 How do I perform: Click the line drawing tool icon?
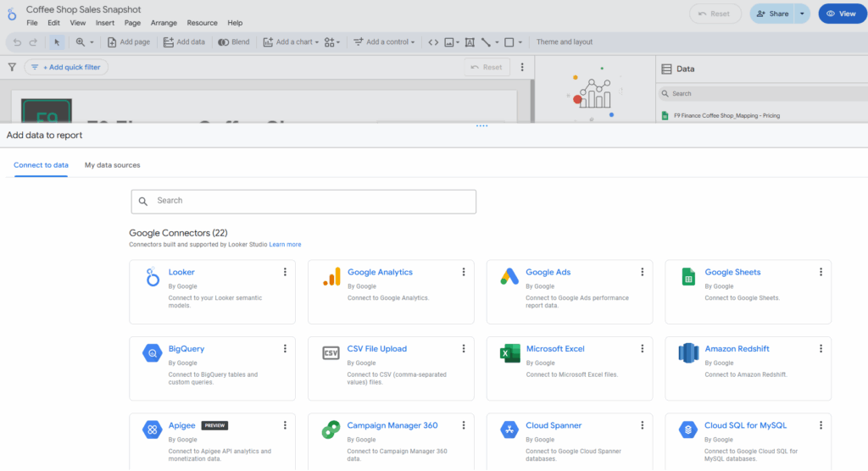pyautogui.click(x=486, y=42)
